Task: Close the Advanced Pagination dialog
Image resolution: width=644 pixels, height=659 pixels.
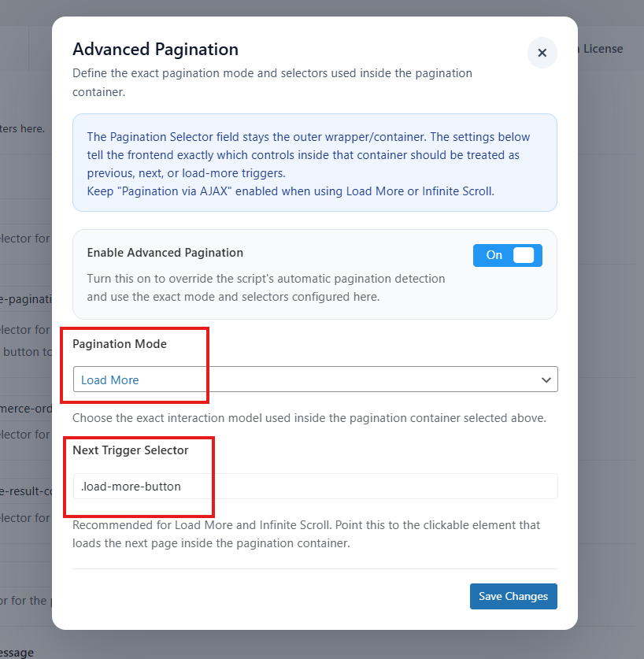Action: 542,53
